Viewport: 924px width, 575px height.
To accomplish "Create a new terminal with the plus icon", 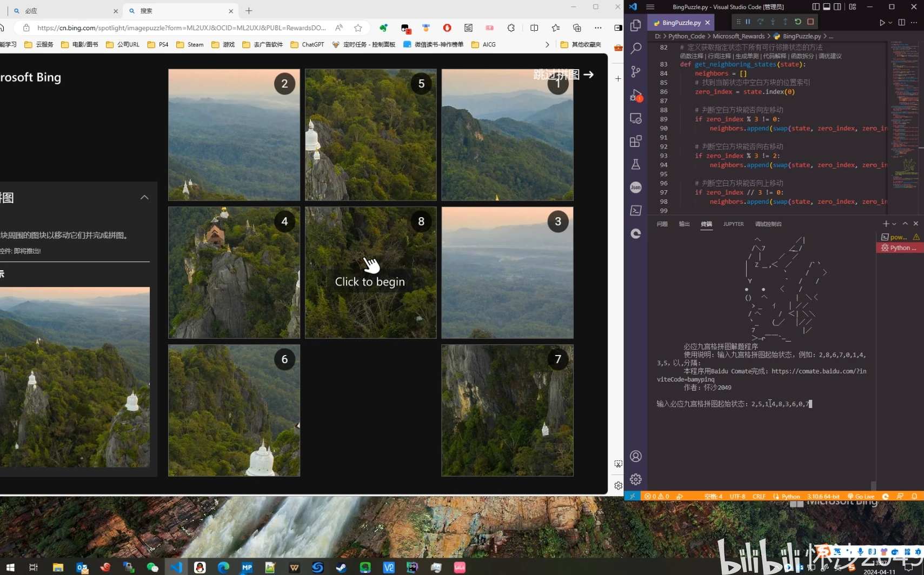I will (886, 224).
